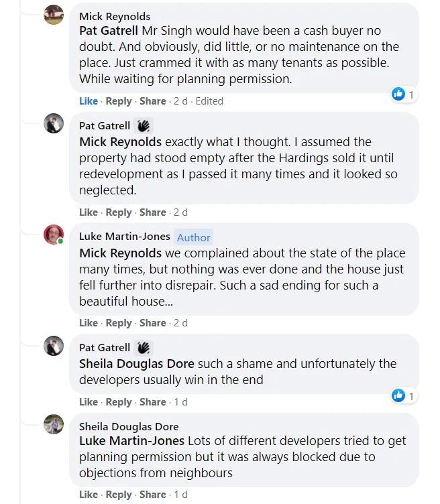Screen dimensions: 440x504
Task: Click the Author tag next to Luke Martin-Jones
Action: 194,237
